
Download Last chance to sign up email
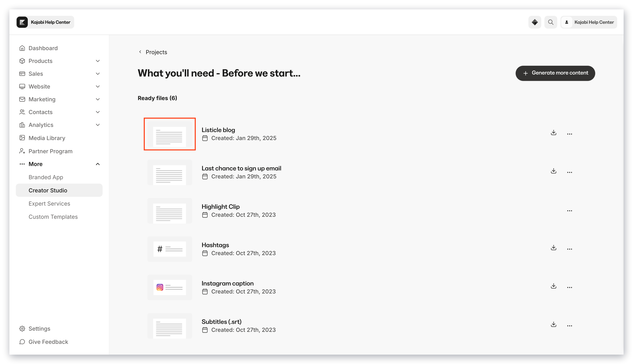553,171
